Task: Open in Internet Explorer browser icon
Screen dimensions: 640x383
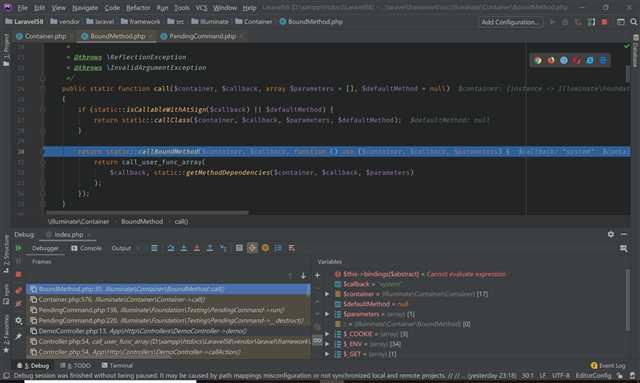Action: [x=590, y=60]
